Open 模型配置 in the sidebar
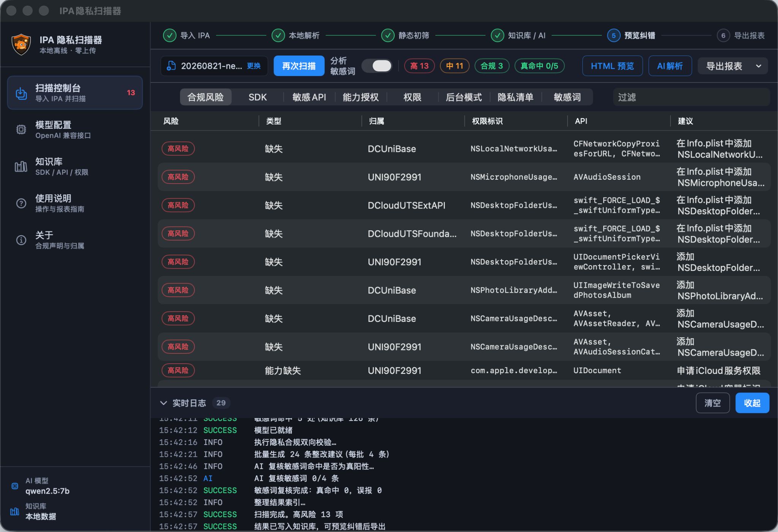Viewport: 778px width, 532px height. click(75, 130)
